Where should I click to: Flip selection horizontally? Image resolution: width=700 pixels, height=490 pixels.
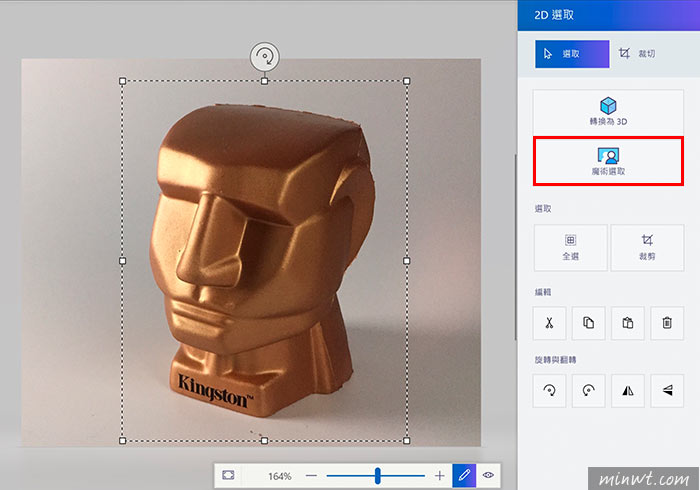(x=628, y=391)
